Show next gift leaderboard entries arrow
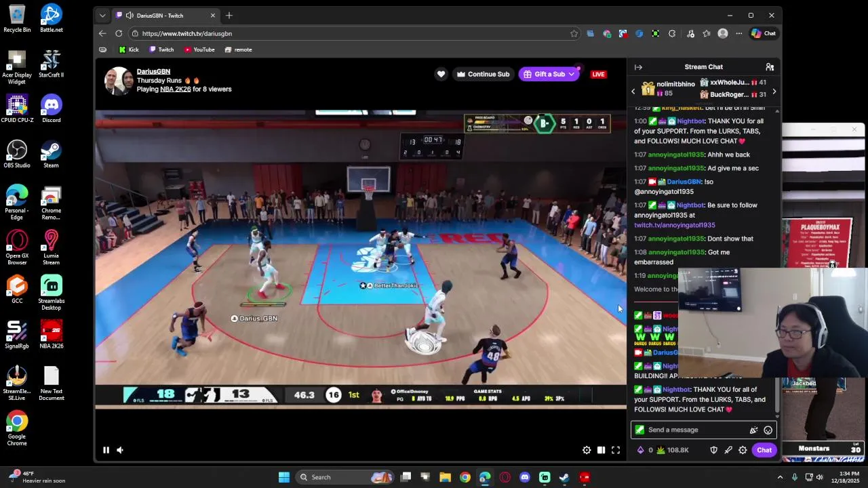Image resolution: width=868 pixels, height=488 pixels. pos(774,91)
